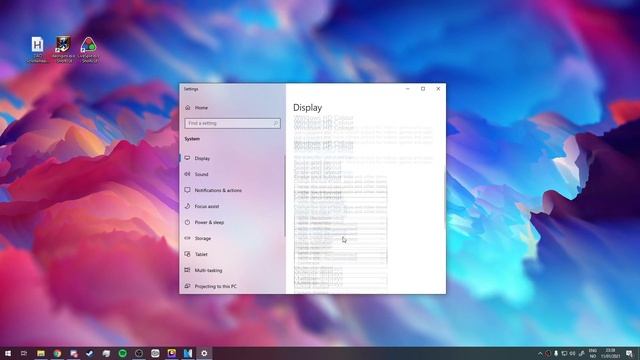
Task: Open the blue checkmark app in taskbar
Action: click(90, 353)
